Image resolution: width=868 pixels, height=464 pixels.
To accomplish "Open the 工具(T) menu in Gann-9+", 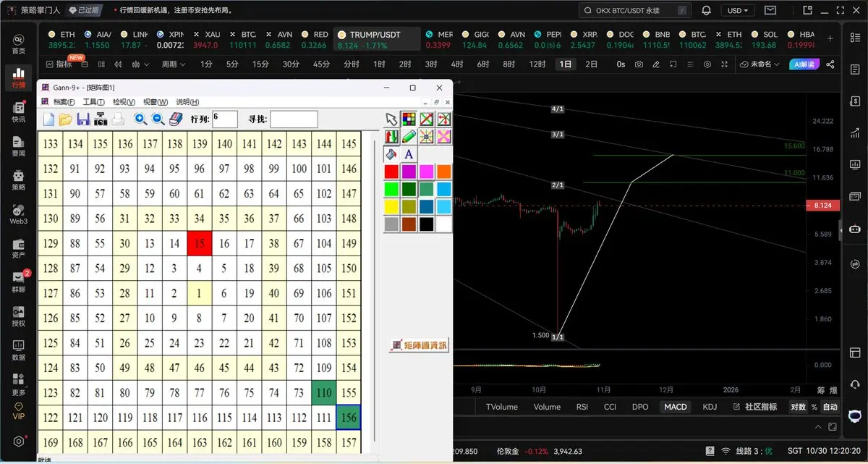I will [x=94, y=102].
